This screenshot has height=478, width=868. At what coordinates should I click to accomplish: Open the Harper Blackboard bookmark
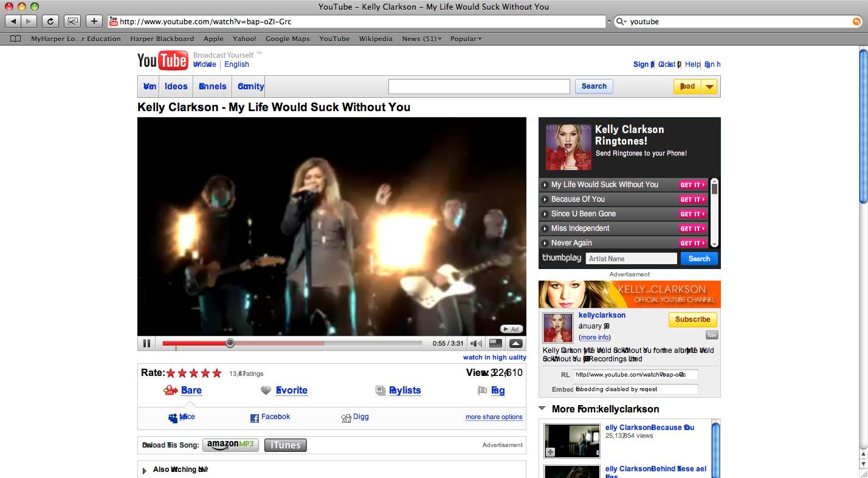(x=162, y=39)
